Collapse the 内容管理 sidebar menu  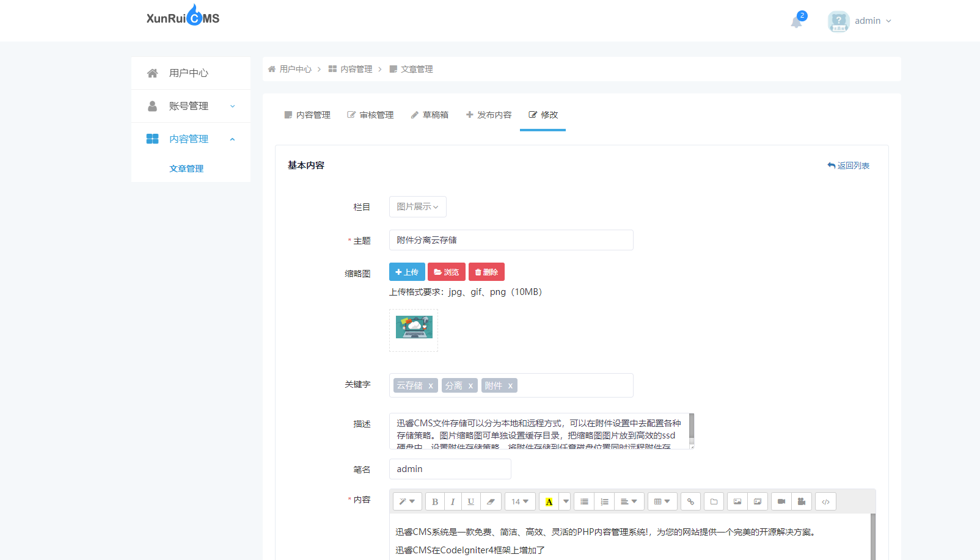(191, 139)
